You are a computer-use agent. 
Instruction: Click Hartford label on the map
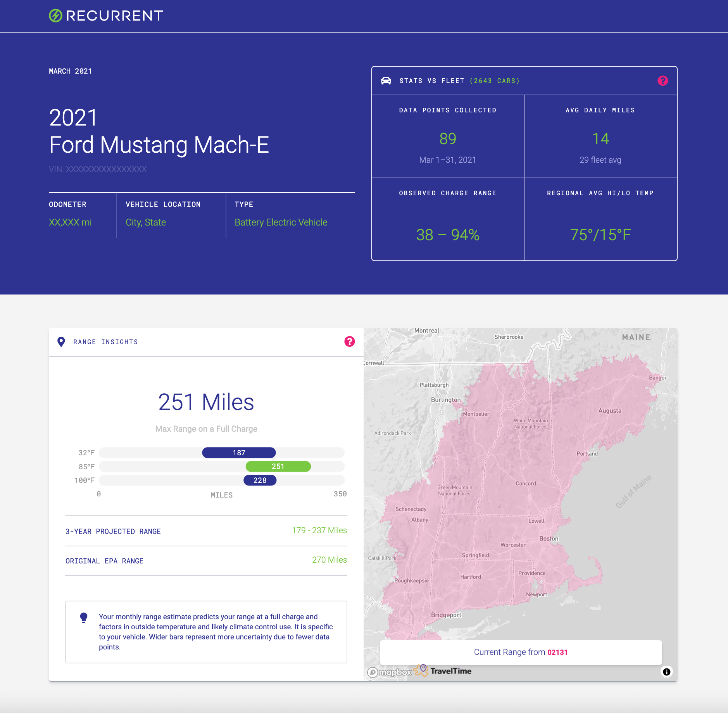[471, 577]
